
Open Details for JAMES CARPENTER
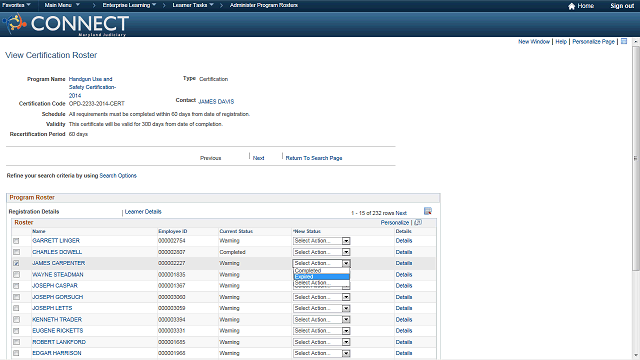click(404, 263)
